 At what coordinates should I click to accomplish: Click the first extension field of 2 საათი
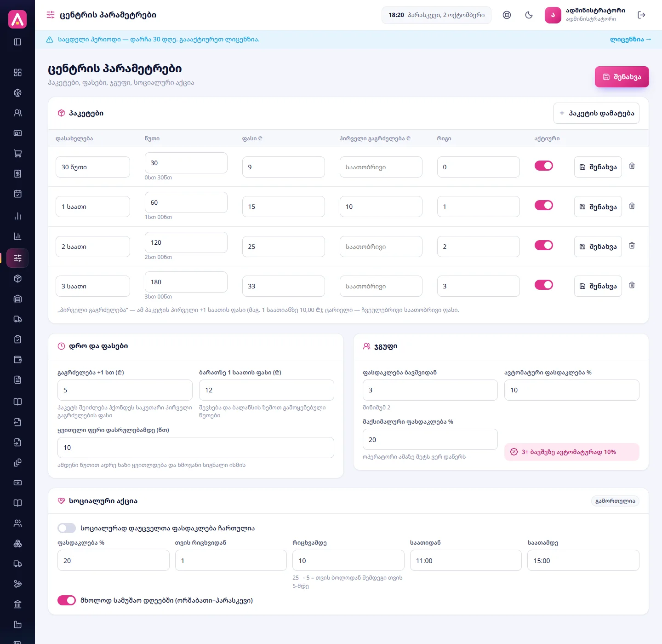[381, 247]
